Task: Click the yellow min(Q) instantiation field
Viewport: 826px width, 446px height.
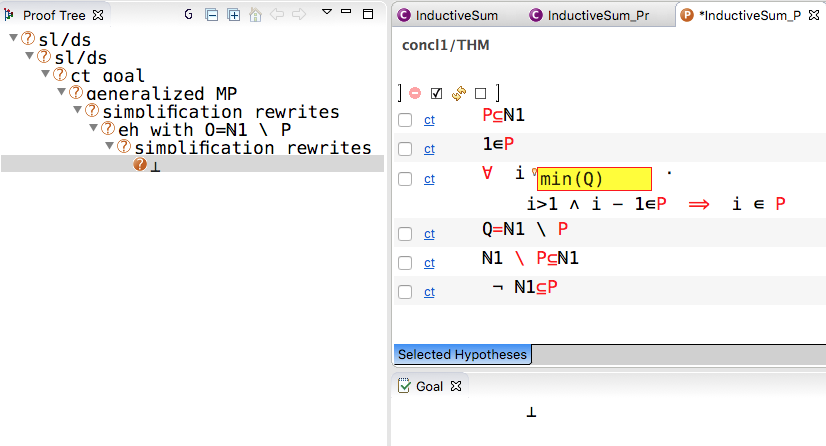Action: [594, 179]
